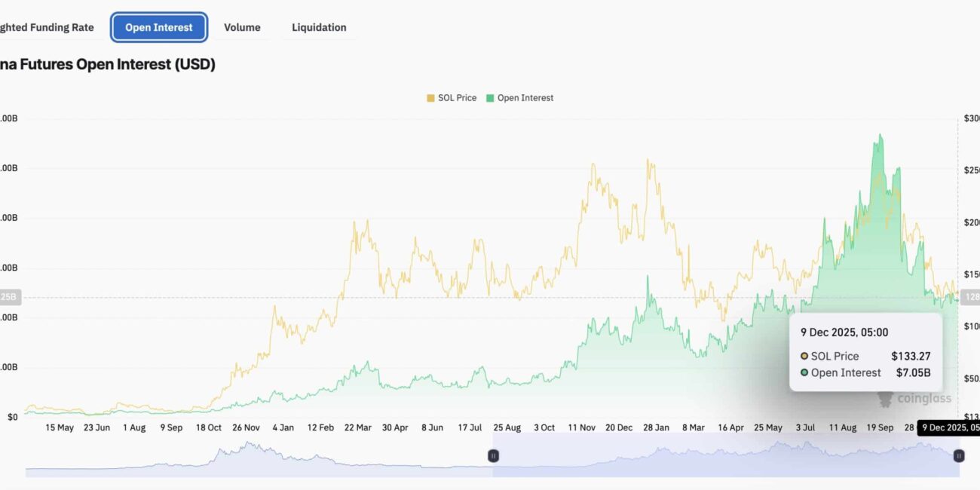Click the coinglass watermark logo
The height and width of the screenshot is (490, 980).
[x=914, y=398]
